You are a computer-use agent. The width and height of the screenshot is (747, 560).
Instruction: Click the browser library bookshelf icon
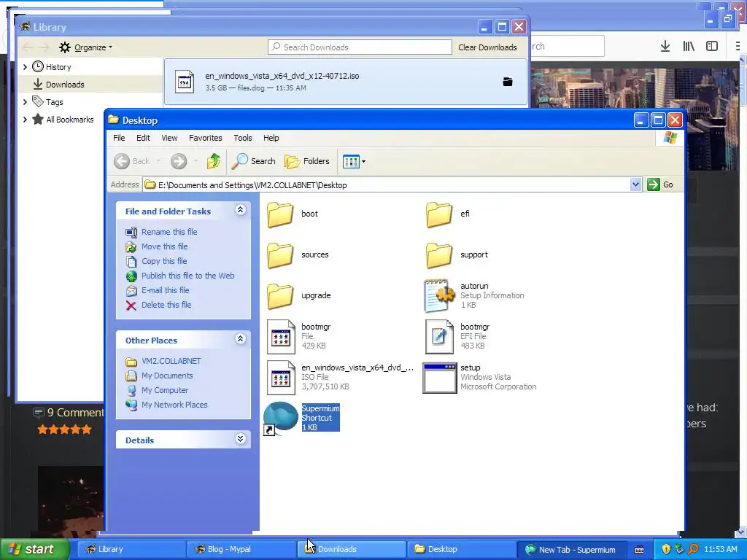[x=689, y=46]
